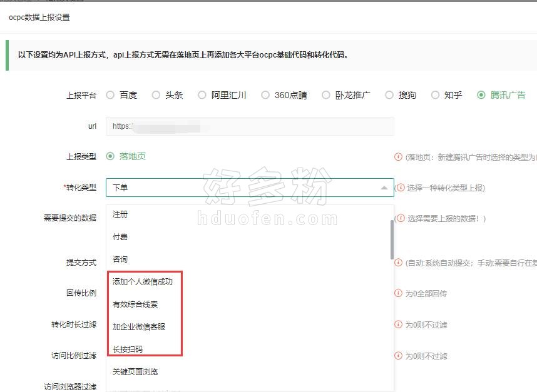
Task: Collapse the 转化类型 dropdown arrow
Action: click(384, 188)
